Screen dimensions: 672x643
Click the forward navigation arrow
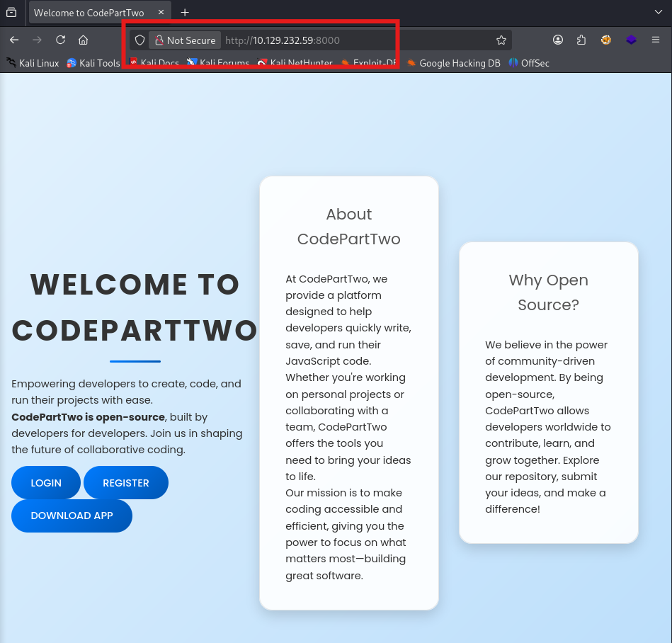(x=38, y=40)
